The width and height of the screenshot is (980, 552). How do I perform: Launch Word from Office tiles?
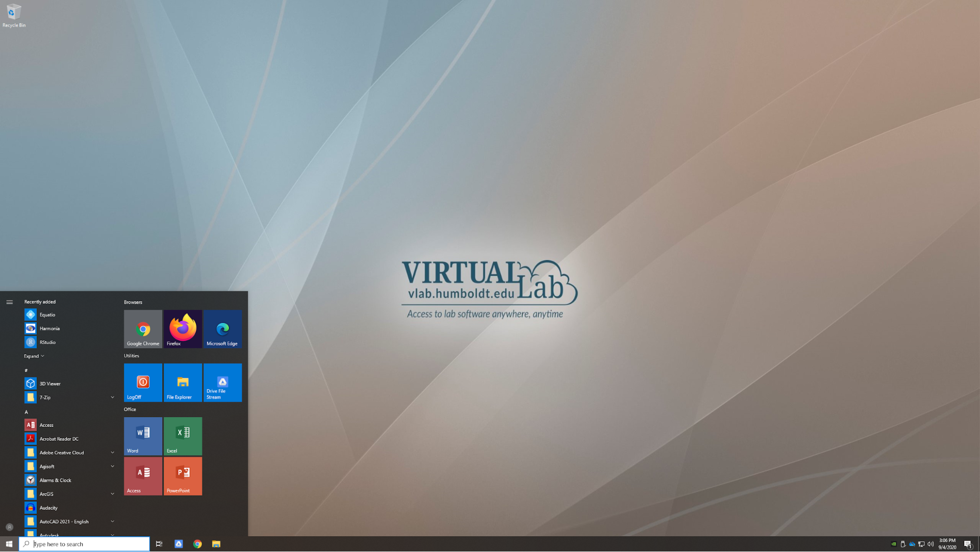[142, 435]
